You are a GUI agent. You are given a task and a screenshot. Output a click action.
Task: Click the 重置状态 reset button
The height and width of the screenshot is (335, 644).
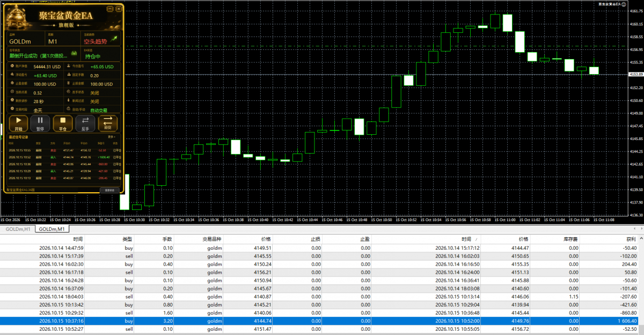(109, 190)
